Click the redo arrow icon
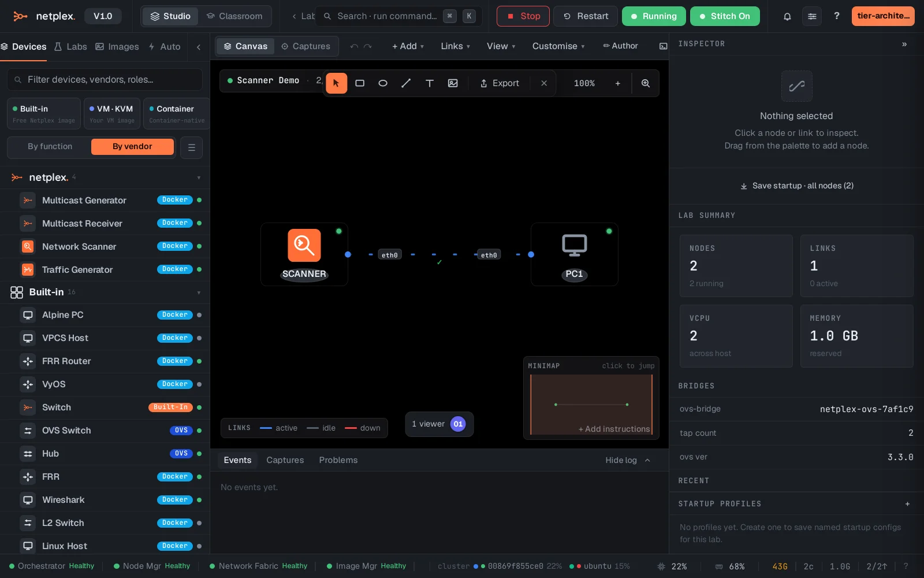The image size is (924, 578). click(368, 46)
